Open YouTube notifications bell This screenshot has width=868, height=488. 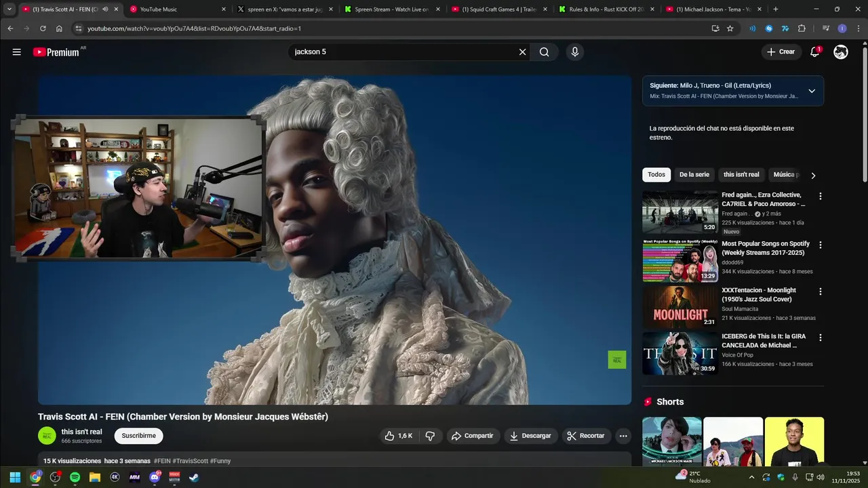click(x=815, y=52)
